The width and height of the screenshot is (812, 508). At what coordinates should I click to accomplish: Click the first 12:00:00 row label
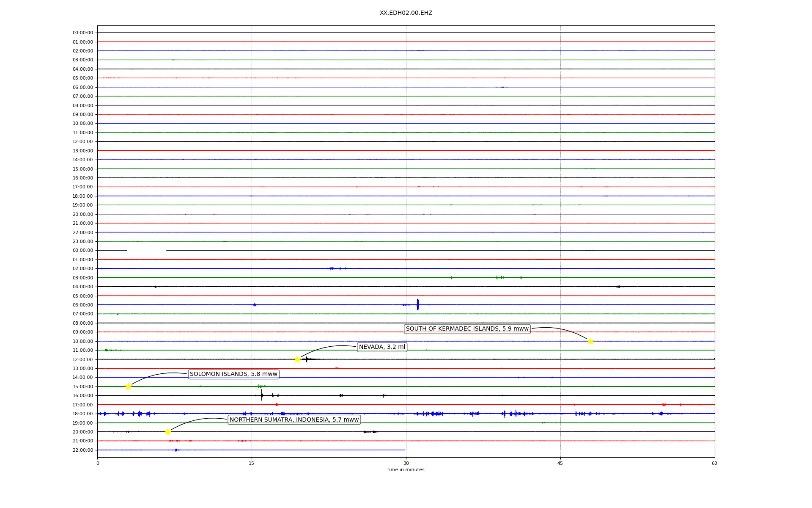pyautogui.click(x=83, y=141)
